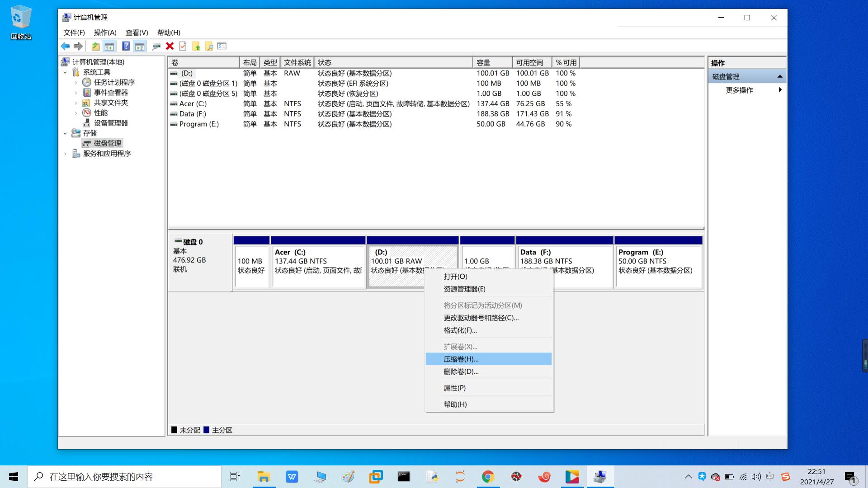Click the red X delete volume toolbar icon
The image size is (868, 488).
(x=170, y=46)
